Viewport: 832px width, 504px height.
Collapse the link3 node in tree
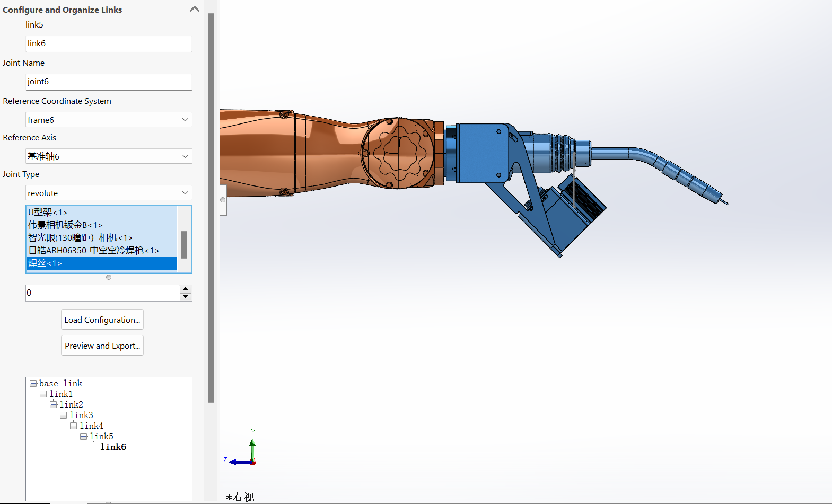pos(63,415)
